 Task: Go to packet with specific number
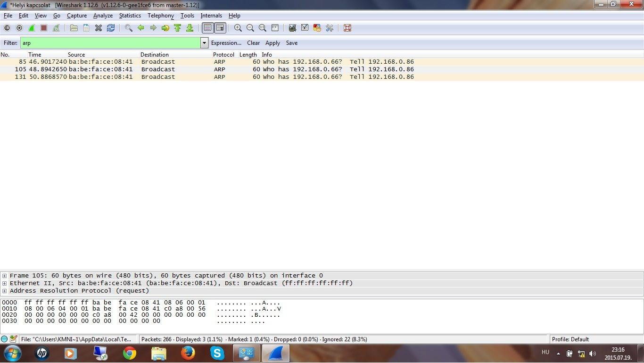tap(165, 28)
